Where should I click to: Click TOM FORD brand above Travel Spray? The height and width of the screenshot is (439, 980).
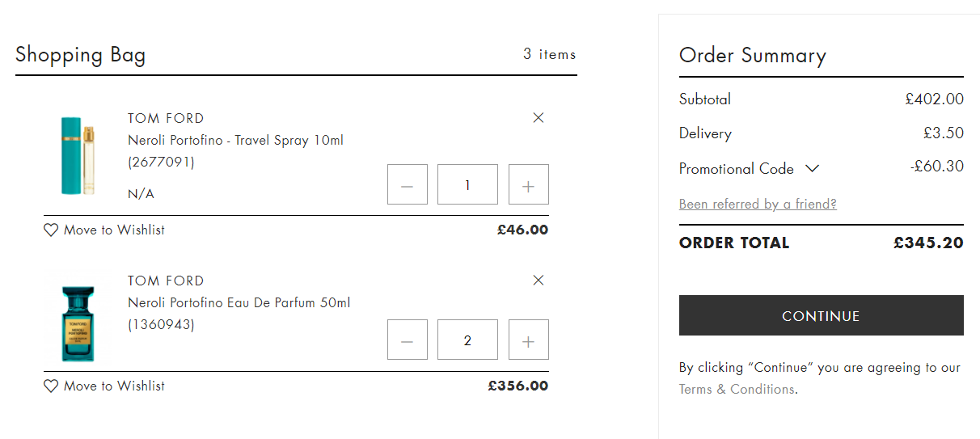166,118
